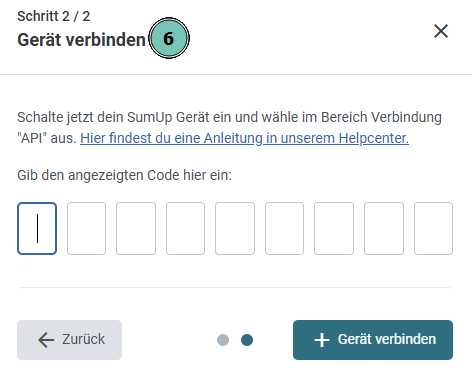Close the Gerät verbinden dialog
The width and height of the screenshot is (472, 371).
click(x=441, y=31)
